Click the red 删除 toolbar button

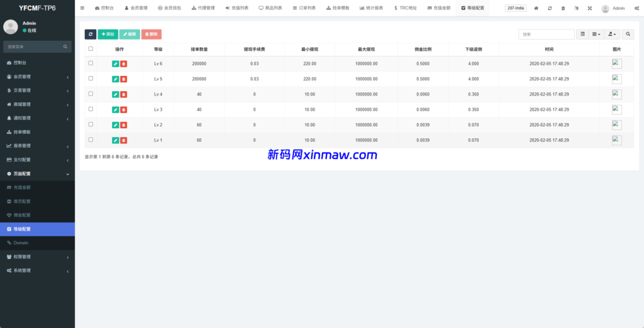click(x=152, y=35)
